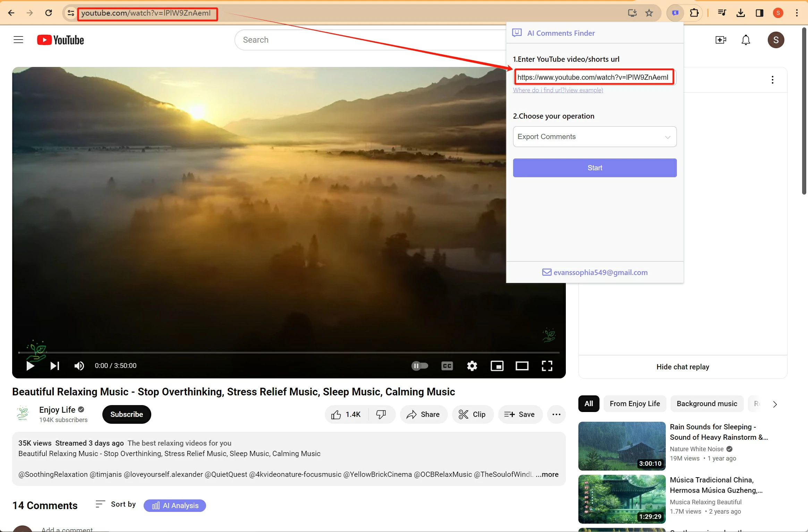Open YouTube hamburger guide menu
The image size is (808, 532).
coord(18,40)
